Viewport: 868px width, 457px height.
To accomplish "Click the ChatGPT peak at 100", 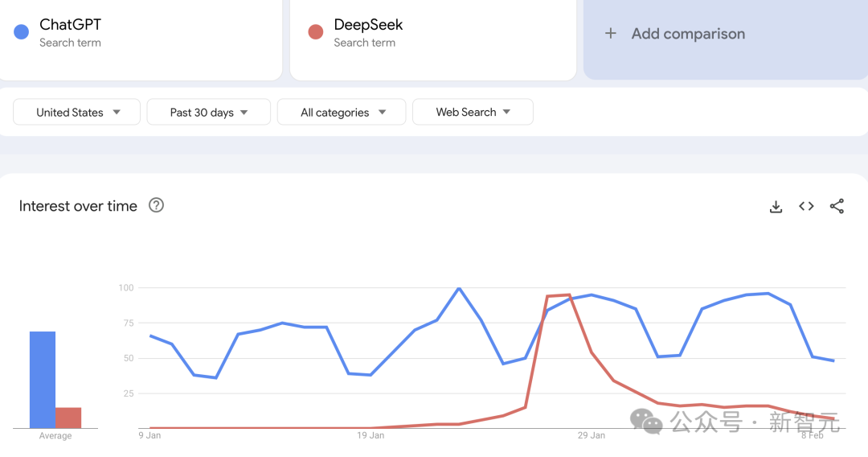I will point(459,288).
